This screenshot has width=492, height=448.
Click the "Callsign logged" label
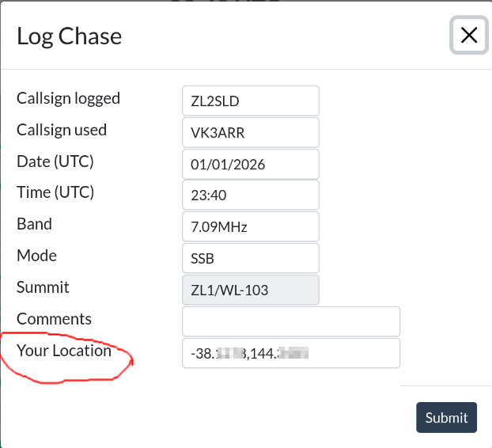(x=68, y=99)
